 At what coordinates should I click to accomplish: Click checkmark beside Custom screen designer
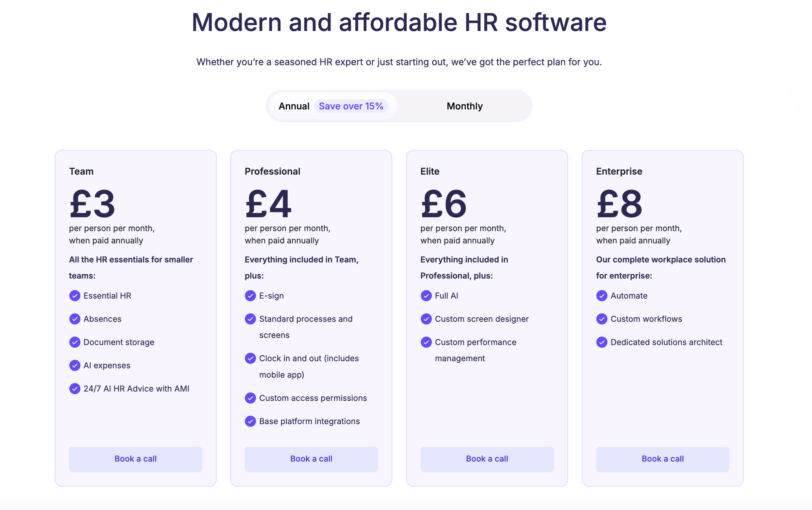[x=426, y=319]
